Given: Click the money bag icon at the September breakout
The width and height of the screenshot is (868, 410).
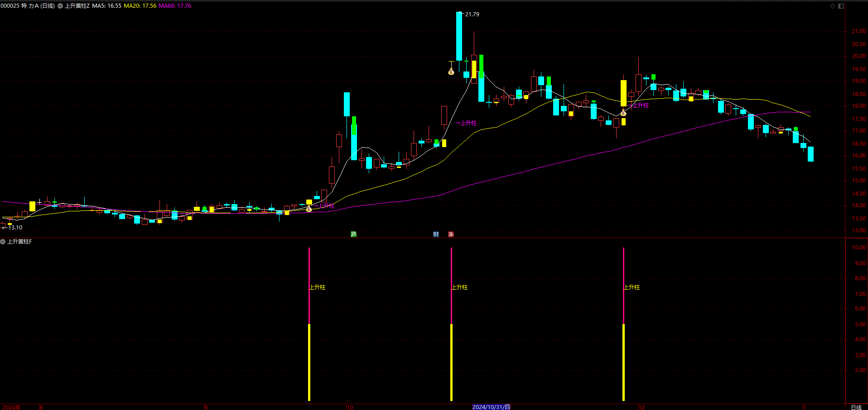Looking at the screenshot, I should [309, 209].
